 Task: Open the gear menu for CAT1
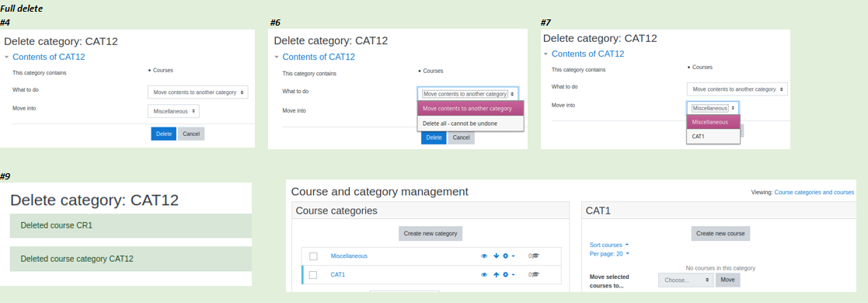(x=508, y=275)
